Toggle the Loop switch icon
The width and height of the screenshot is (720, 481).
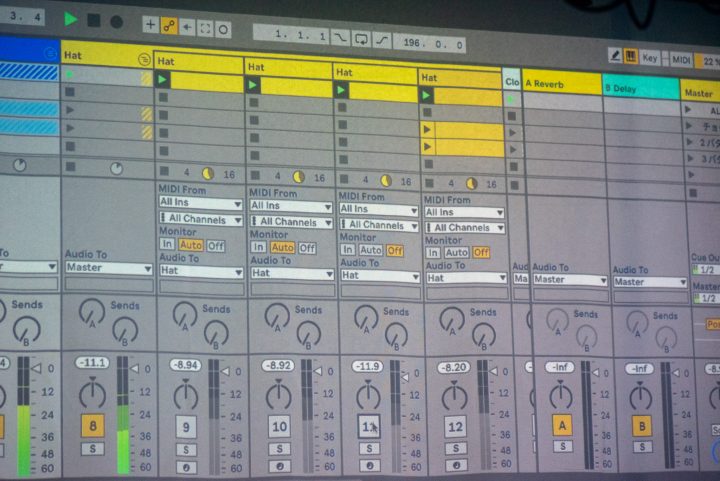361,39
